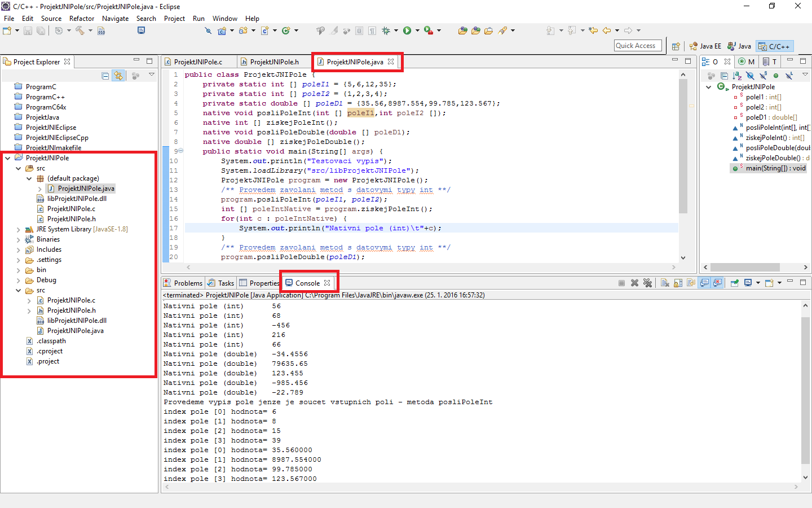Open the Refactor menu
This screenshot has width=812, height=508.
point(82,18)
